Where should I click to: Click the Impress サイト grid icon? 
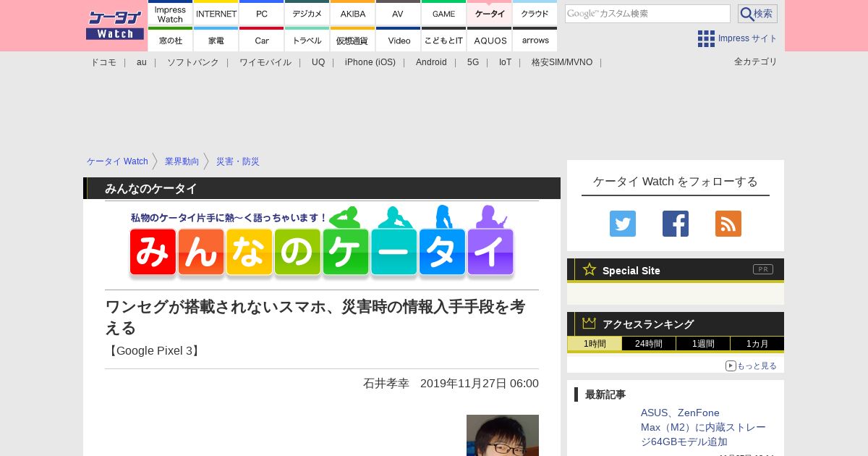coord(706,38)
